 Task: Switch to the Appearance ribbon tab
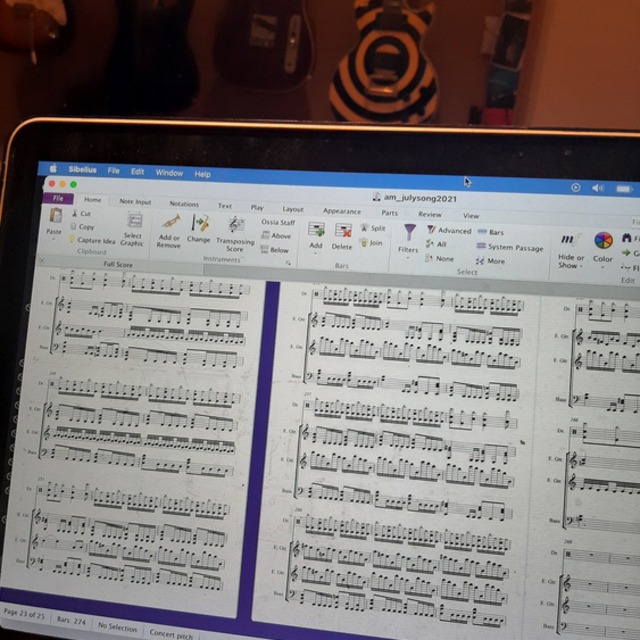pyautogui.click(x=342, y=211)
